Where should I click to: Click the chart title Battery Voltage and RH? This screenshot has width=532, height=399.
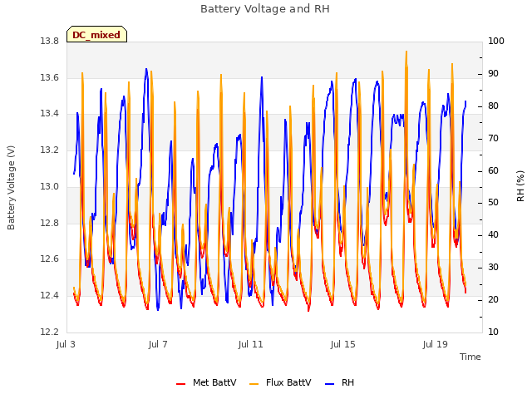pos(265,9)
